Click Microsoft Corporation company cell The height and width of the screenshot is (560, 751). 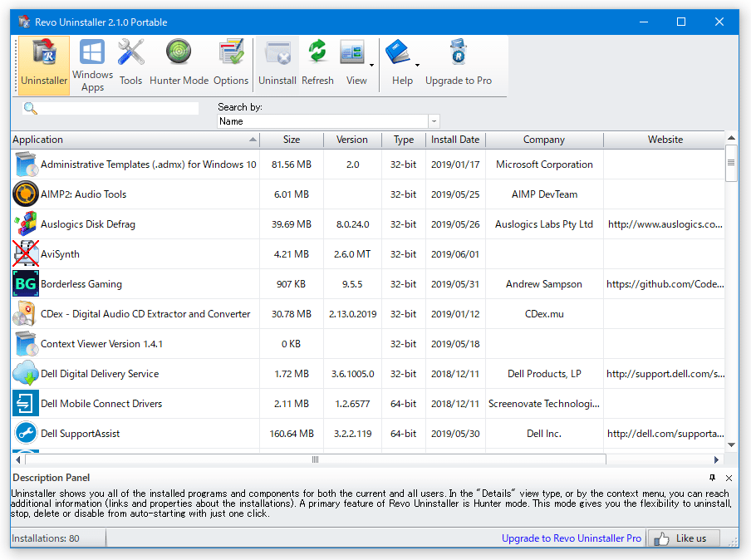[x=544, y=165]
